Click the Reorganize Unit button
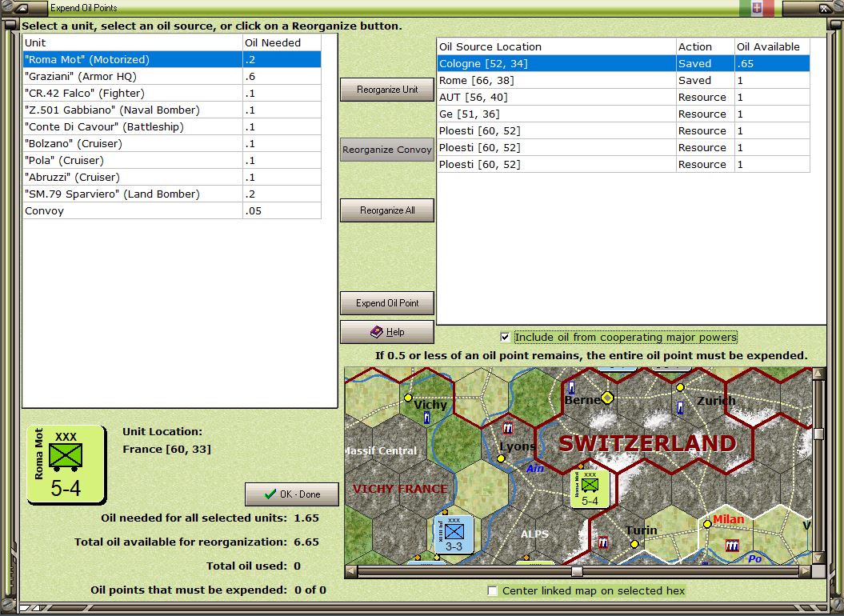Screen dimensions: 844x616 tap(387, 90)
